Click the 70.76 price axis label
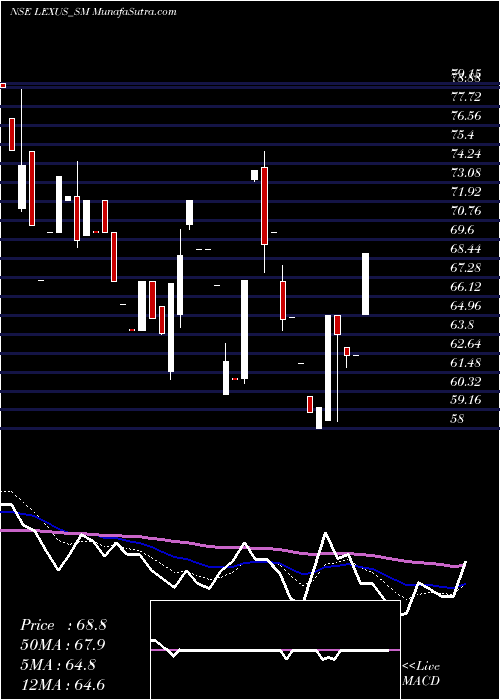The height and width of the screenshot is (700, 500). (x=466, y=211)
